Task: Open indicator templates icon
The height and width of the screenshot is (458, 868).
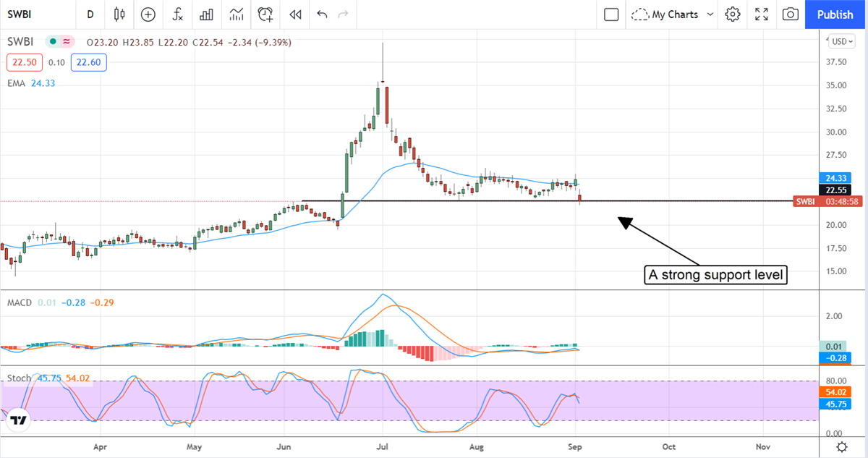Action: (x=236, y=14)
